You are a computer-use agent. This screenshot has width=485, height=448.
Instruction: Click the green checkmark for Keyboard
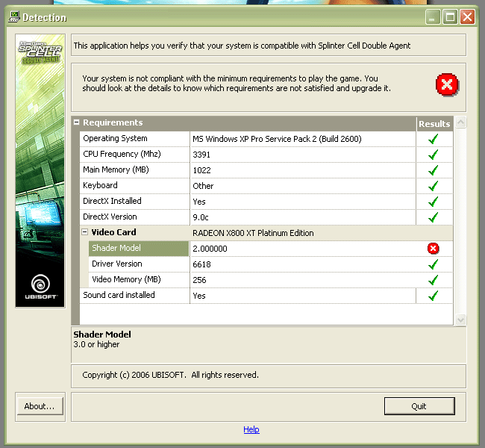pos(433,186)
